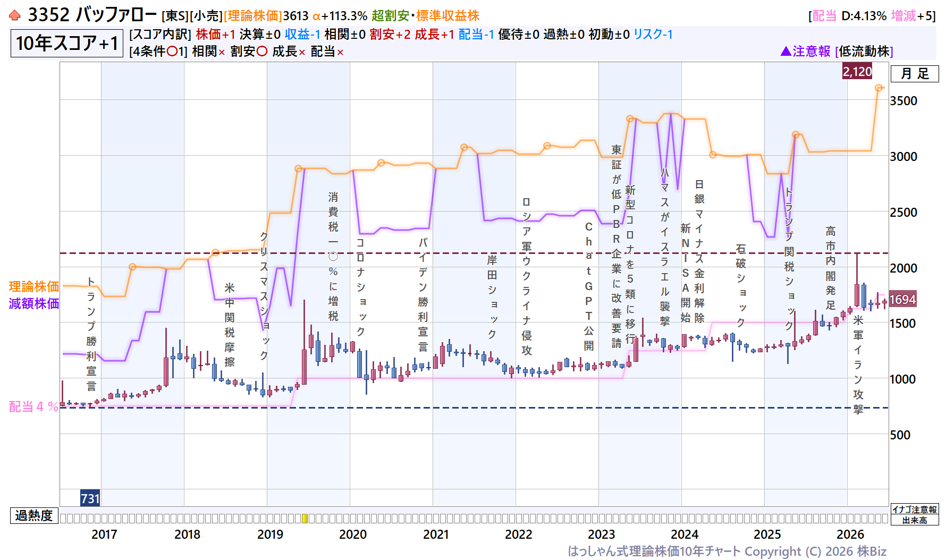Viewport: 946px width, 560px height.
Task: Click the 500 price axis label
Action: point(900,435)
